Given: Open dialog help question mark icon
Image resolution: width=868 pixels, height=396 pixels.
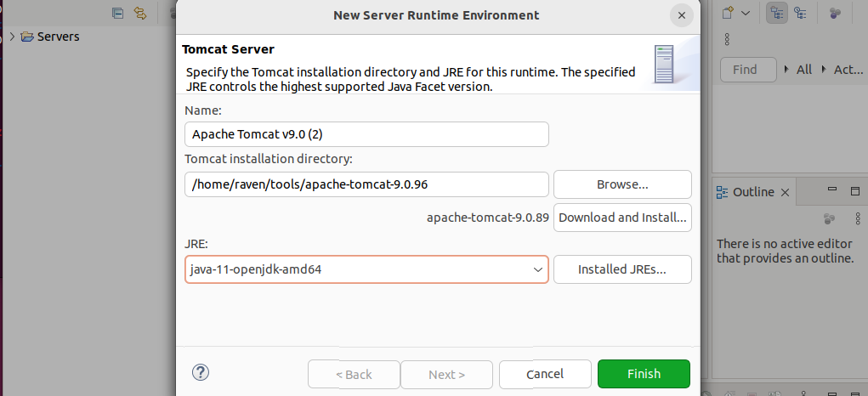Looking at the screenshot, I should (200, 372).
